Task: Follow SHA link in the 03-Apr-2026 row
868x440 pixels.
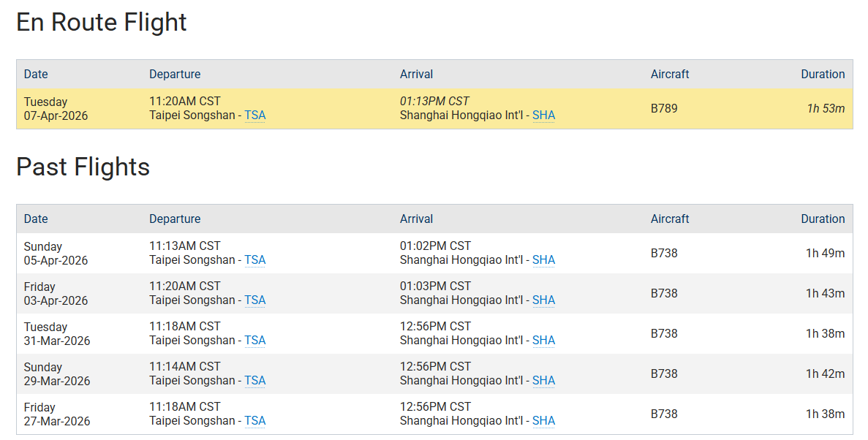Action: click(543, 300)
